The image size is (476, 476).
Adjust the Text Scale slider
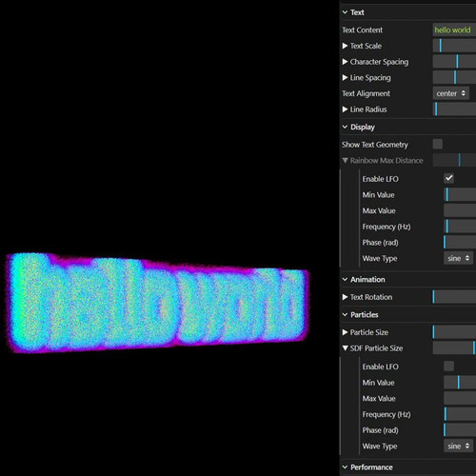[x=454, y=46]
